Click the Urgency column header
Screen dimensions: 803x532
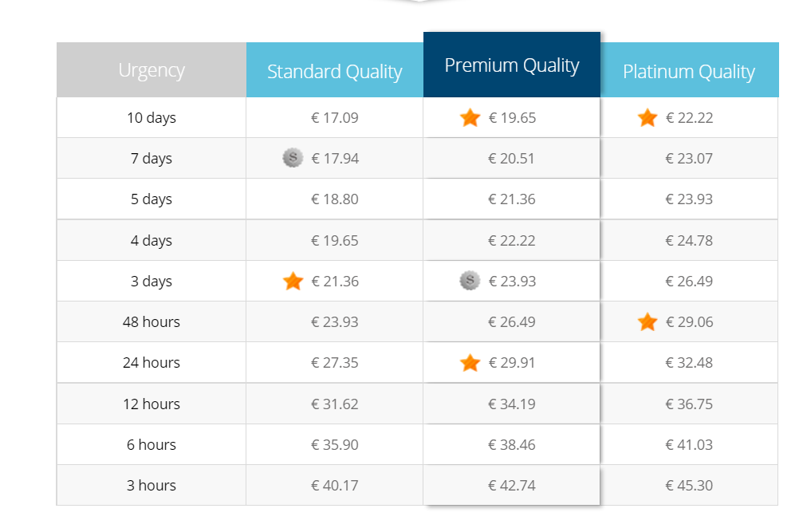[x=152, y=70]
